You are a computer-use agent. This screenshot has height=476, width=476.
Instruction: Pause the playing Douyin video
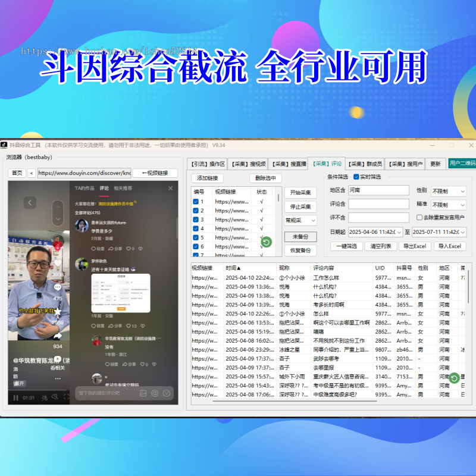pyautogui.click(x=16, y=397)
